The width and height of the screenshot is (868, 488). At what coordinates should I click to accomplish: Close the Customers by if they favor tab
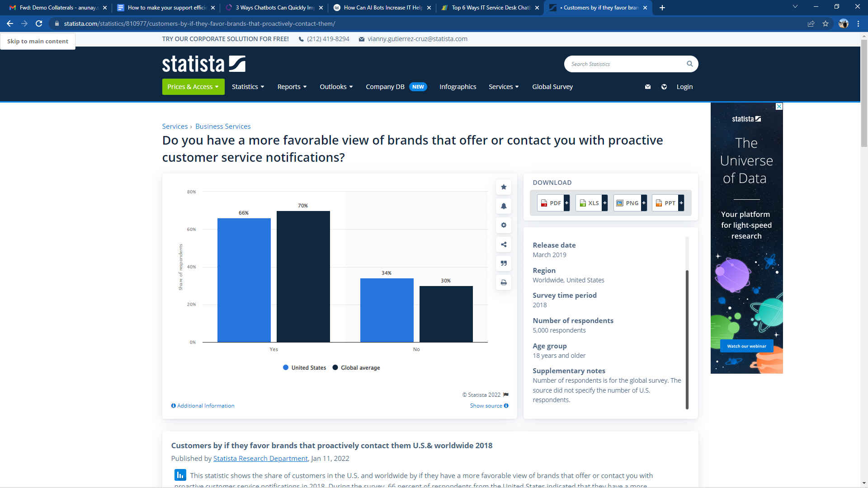click(x=645, y=8)
